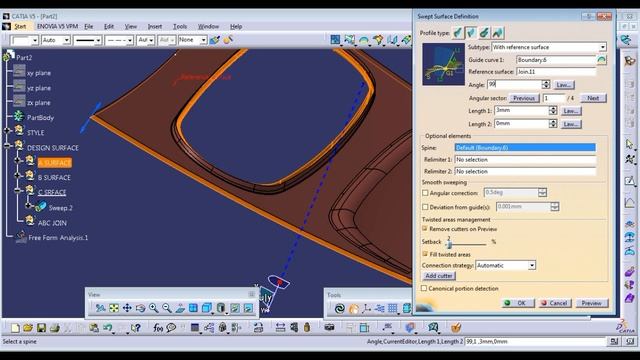Select the Conic profile type icon
Screen dimensions: 640x360
point(498,33)
